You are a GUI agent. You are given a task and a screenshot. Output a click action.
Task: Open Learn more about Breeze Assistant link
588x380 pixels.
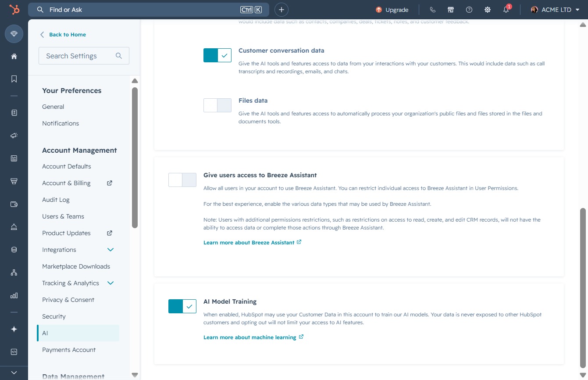click(252, 243)
